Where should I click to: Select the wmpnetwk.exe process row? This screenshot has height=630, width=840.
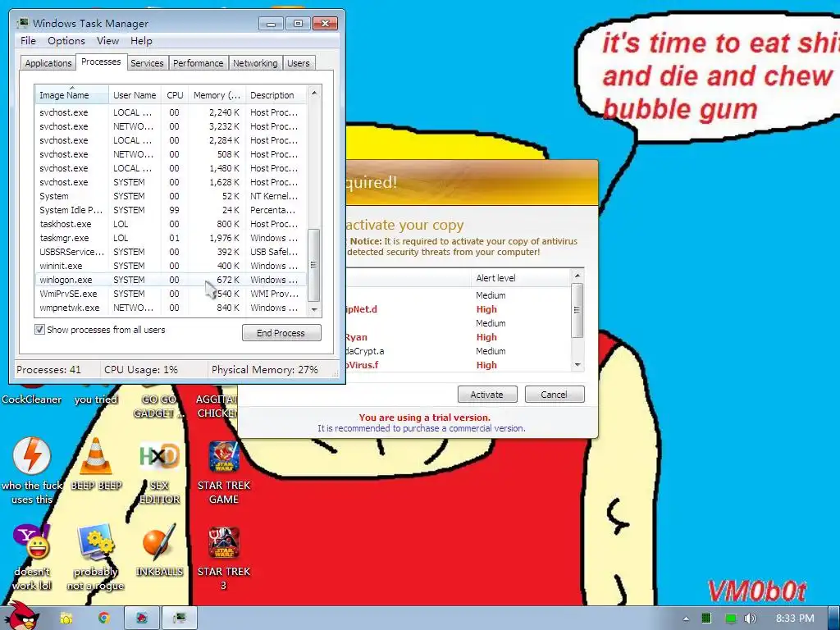click(x=171, y=308)
